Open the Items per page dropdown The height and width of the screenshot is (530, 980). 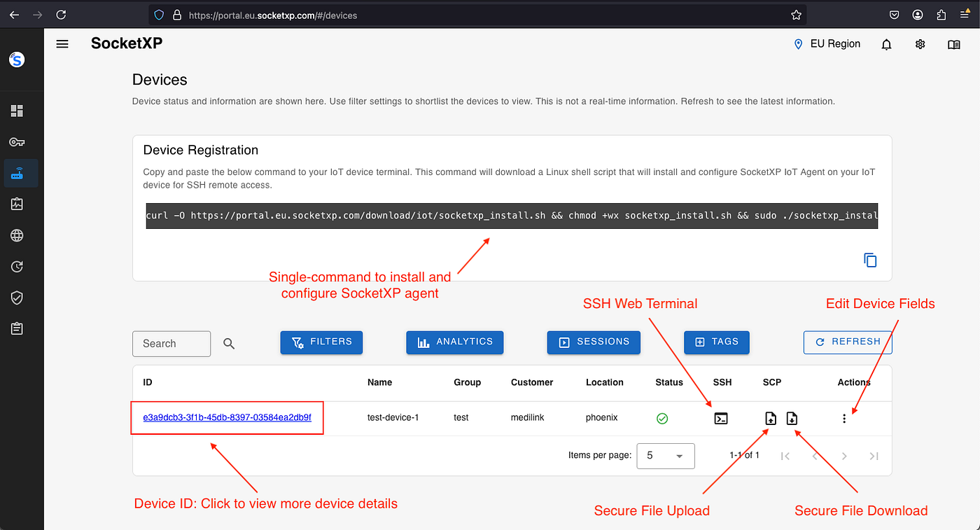click(665, 456)
